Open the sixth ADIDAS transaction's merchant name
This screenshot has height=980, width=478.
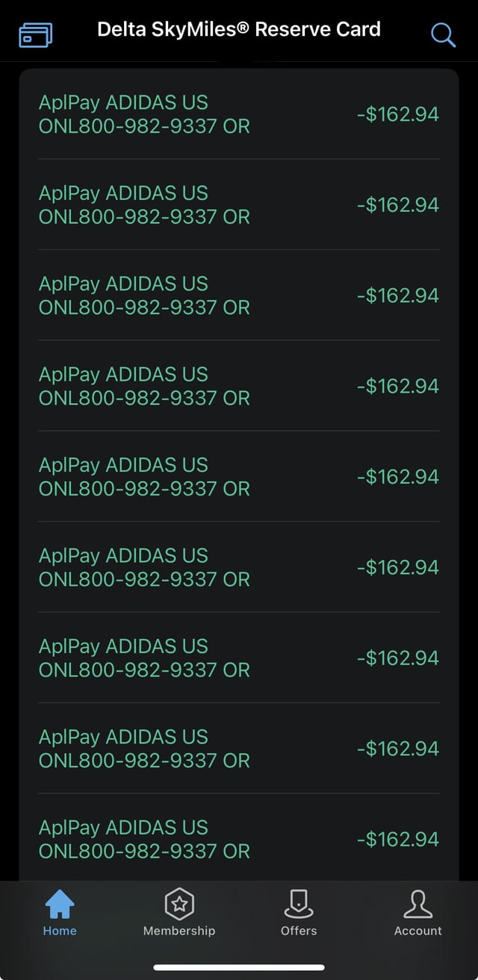pyautogui.click(x=144, y=567)
